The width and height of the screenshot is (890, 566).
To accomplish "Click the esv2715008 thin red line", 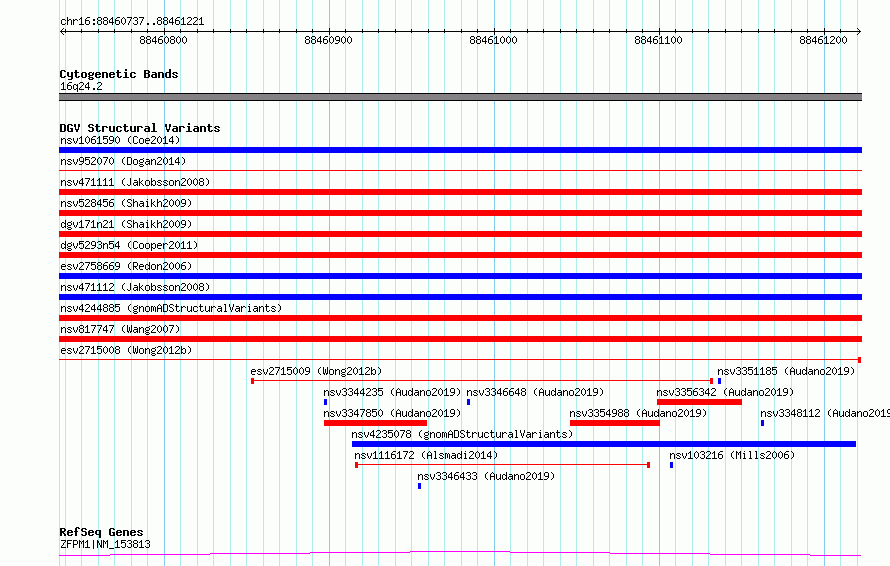I will click(460, 360).
